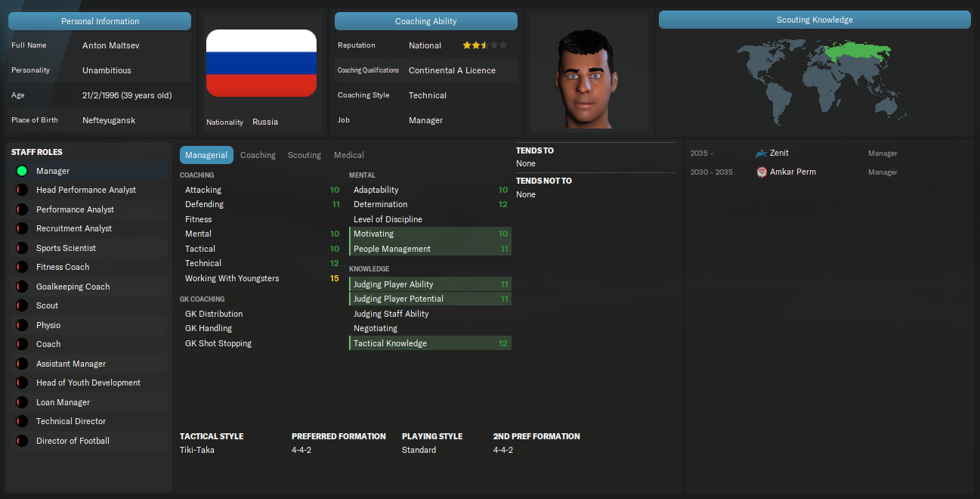Open the Coaching attributes tab
This screenshot has height=499, width=980.
click(258, 155)
